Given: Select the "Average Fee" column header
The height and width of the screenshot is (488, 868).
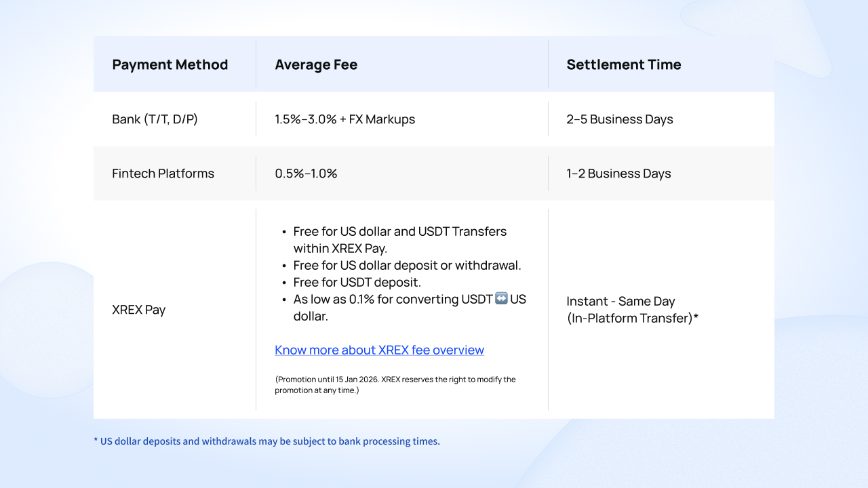Looking at the screenshot, I should tap(316, 65).
